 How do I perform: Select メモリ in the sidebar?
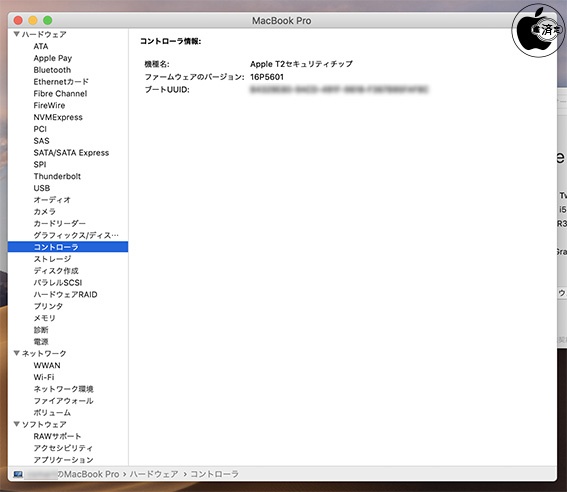click(x=44, y=318)
